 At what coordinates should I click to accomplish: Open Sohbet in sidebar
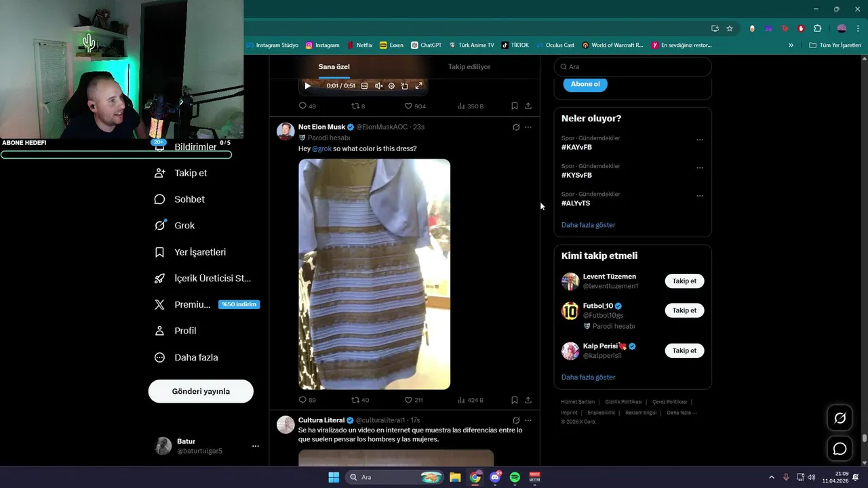pyautogui.click(x=180, y=199)
